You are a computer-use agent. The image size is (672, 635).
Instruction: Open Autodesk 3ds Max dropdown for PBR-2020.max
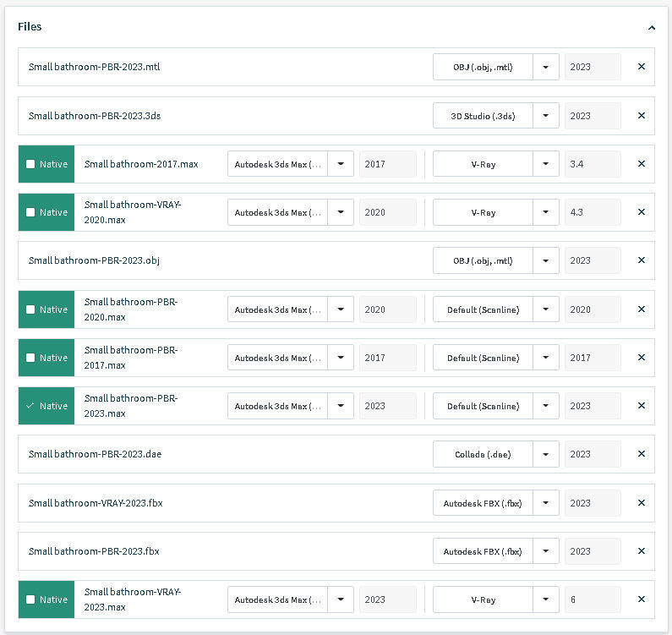point(341,309)
